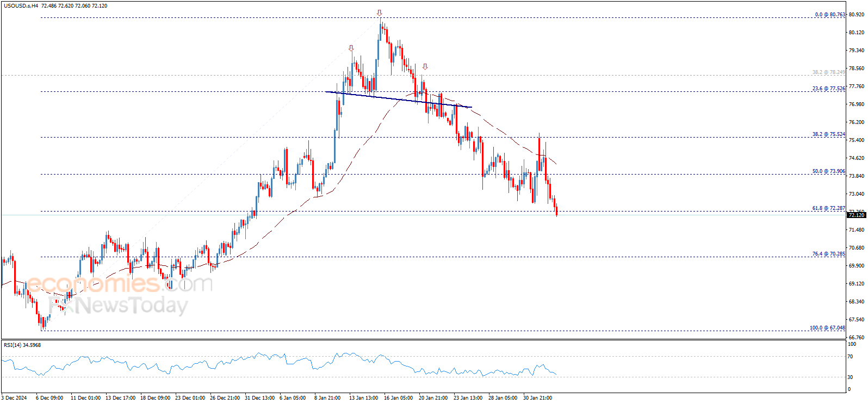Click time axis label 18 Dec 09:00
The image size is (868, 404).
[156, 398]
